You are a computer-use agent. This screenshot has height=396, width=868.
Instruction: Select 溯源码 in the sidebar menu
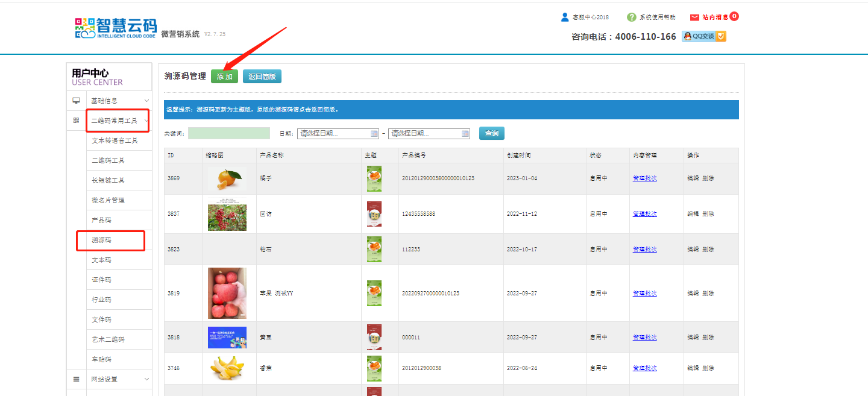tap(101, 240)
